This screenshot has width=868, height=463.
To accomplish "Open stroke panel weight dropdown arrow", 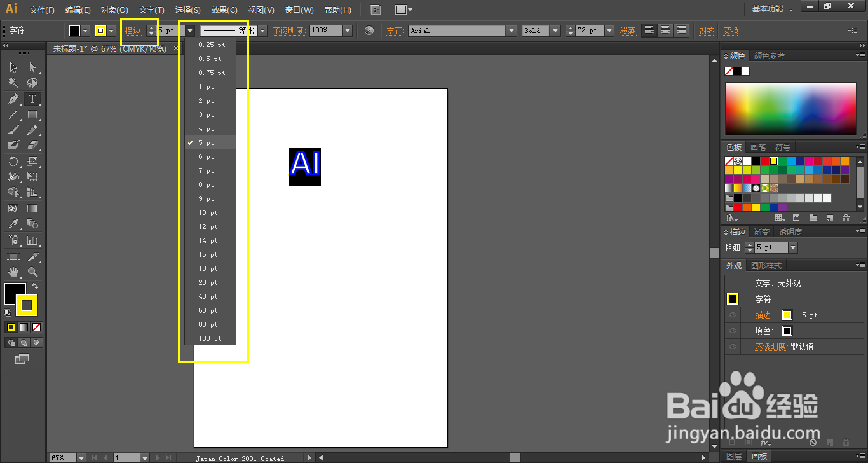I will [792, 247].
